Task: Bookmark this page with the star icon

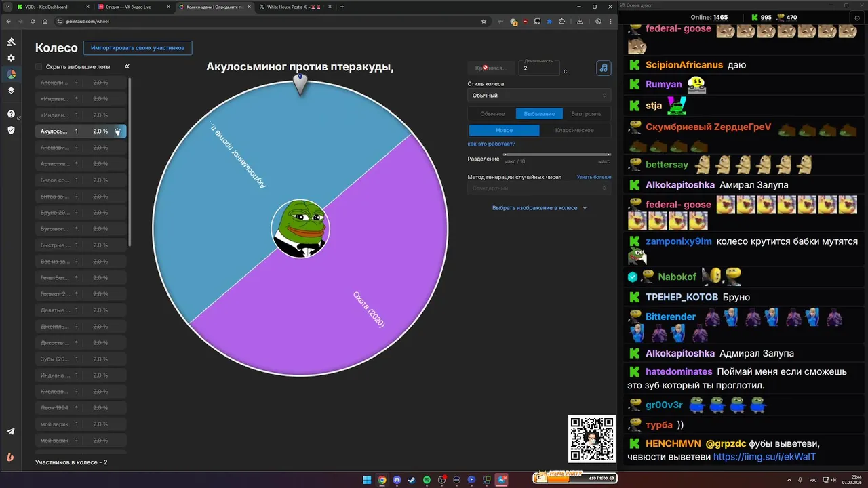Action: [x=484, y=21]
